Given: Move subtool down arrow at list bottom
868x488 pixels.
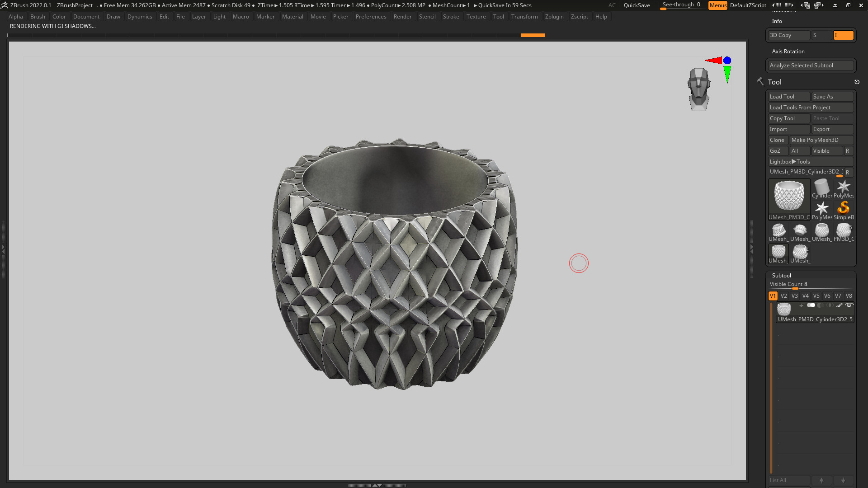Looking at the screenshot, I should click(x=843, y=480).
